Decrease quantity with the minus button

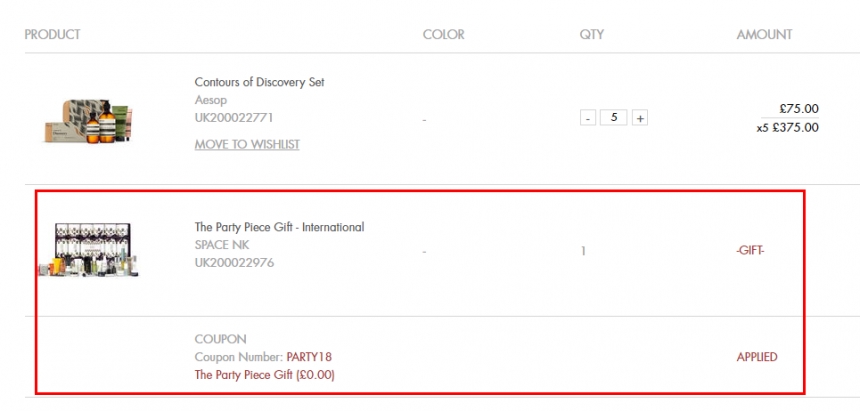click(588, 118)
